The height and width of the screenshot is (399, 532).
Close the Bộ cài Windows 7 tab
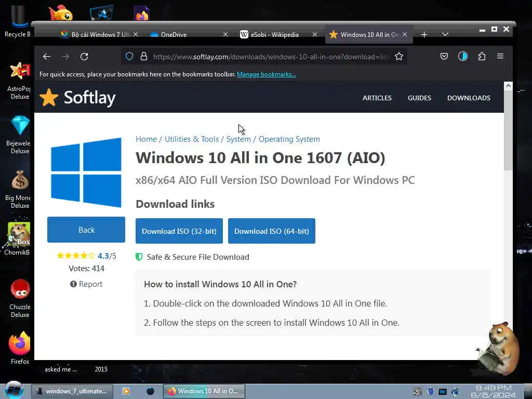coord(136,35)
